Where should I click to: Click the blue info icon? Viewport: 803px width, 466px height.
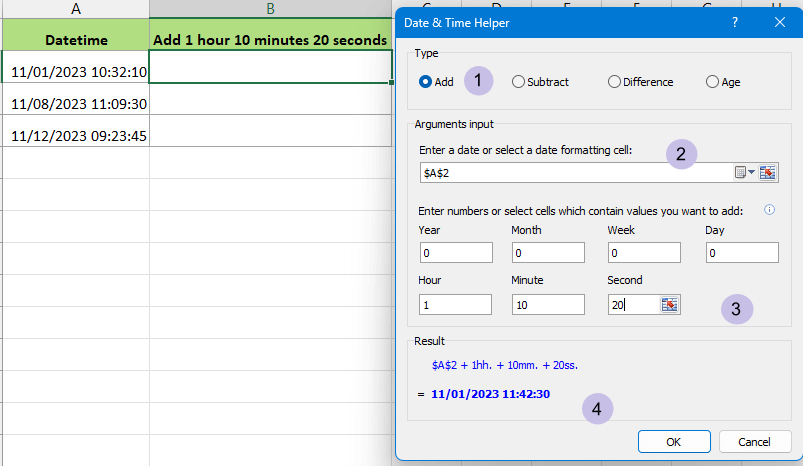769,210
